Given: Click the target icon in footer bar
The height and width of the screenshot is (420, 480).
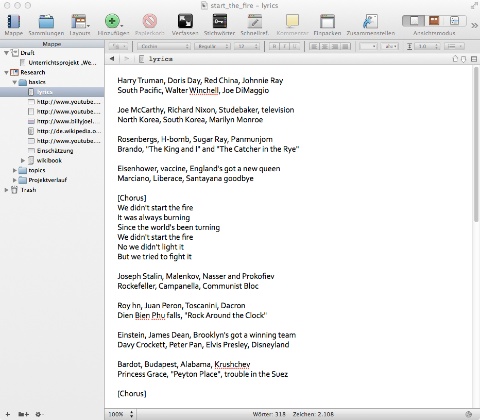Looking at the screenshot, I should click(x=468, y=414).
